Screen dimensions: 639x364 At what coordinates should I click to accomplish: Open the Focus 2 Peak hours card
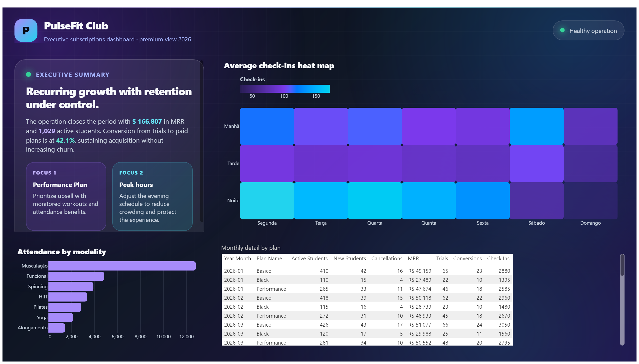(153, 196)
